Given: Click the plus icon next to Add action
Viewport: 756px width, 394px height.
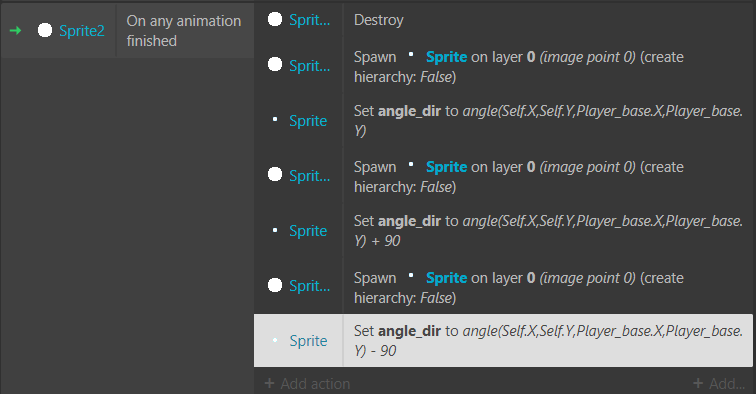Looking at the screenshot, I should [x=270, y=383].
